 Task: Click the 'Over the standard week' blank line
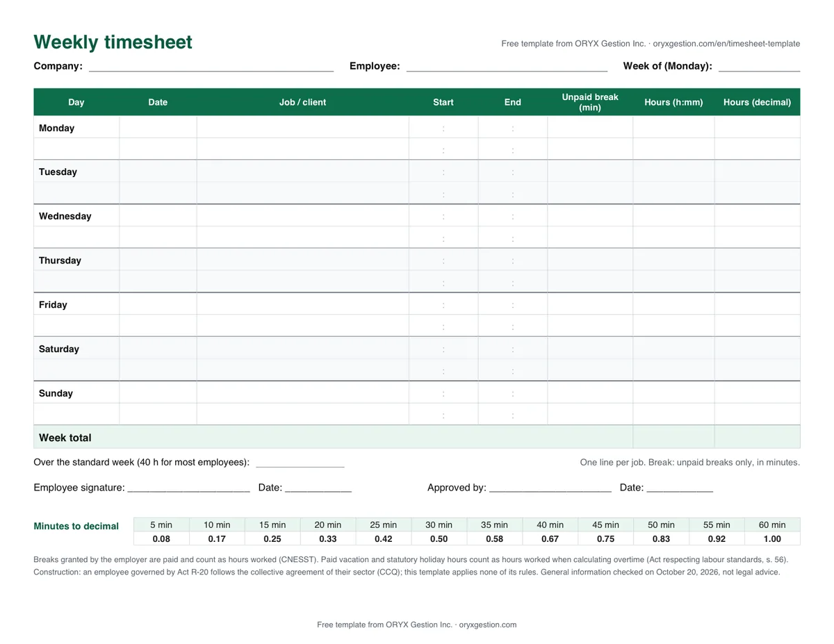[300, 464]
